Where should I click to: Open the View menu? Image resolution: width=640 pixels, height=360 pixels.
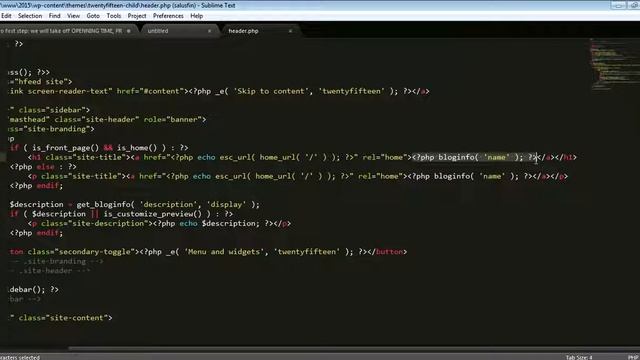[x=73, y=16]
